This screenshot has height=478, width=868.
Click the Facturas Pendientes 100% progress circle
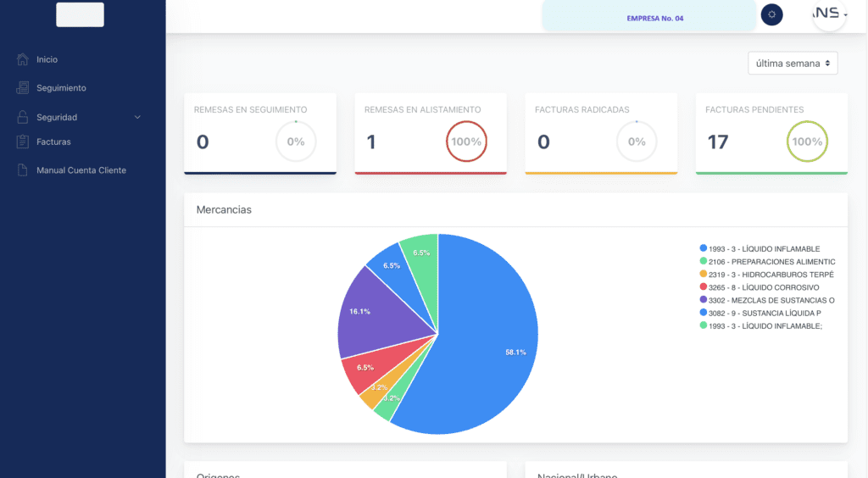(807, 142)
